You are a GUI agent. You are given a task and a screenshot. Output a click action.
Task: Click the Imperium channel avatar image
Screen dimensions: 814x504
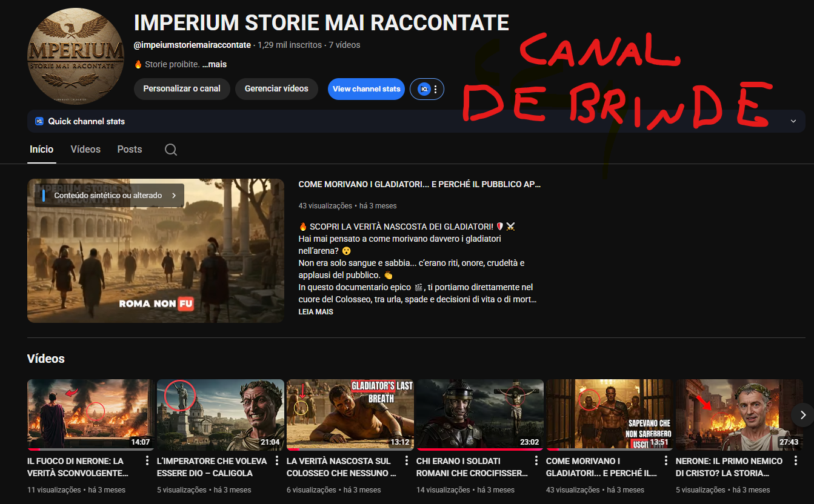point(76,57)
